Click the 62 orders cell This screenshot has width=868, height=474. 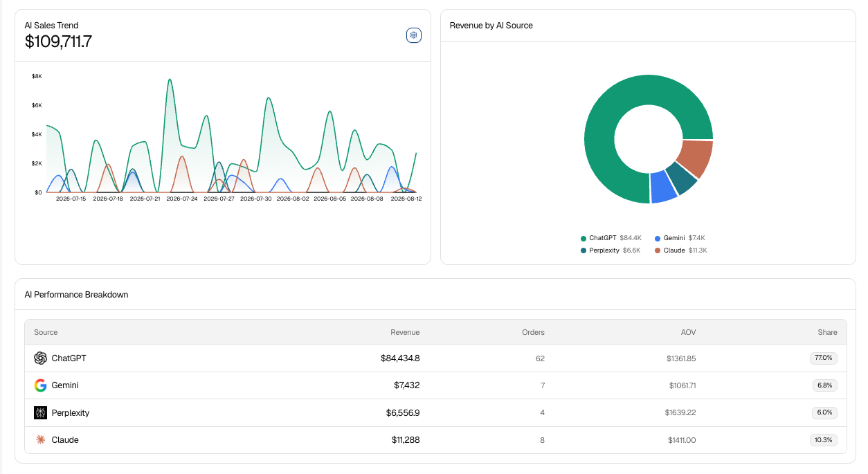540,358
